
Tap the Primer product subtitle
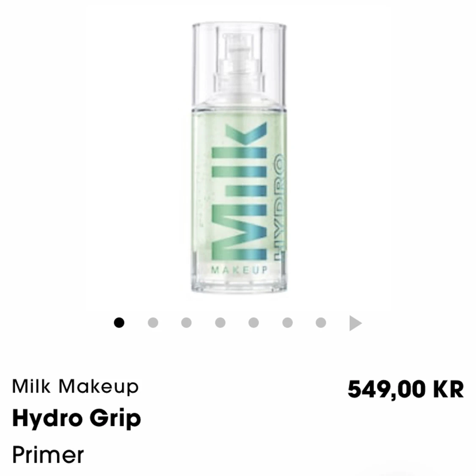(48, 454)
